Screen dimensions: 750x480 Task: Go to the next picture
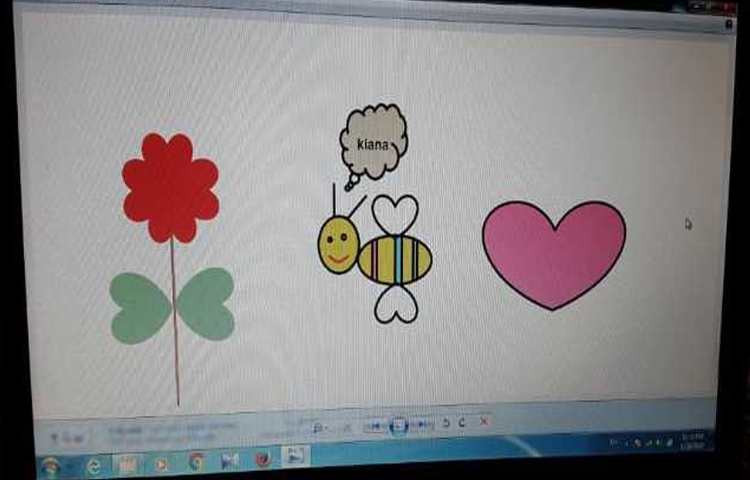click(x=422, y=425)
